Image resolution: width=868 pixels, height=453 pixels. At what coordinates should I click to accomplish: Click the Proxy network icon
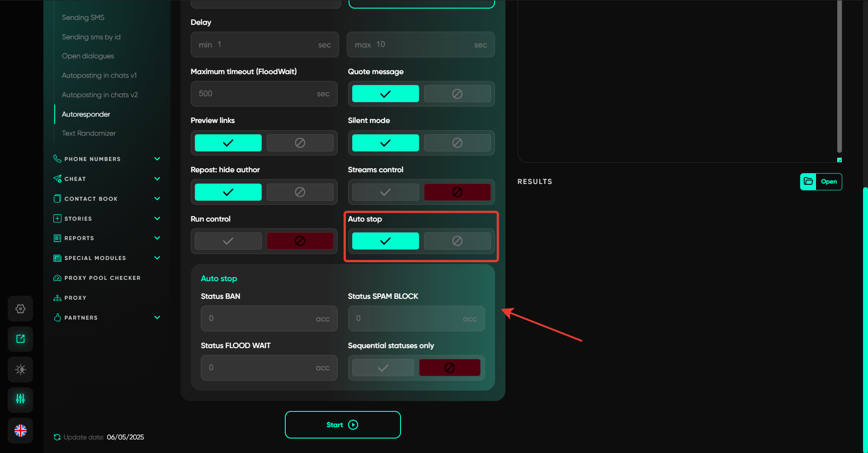coord(57,298)
